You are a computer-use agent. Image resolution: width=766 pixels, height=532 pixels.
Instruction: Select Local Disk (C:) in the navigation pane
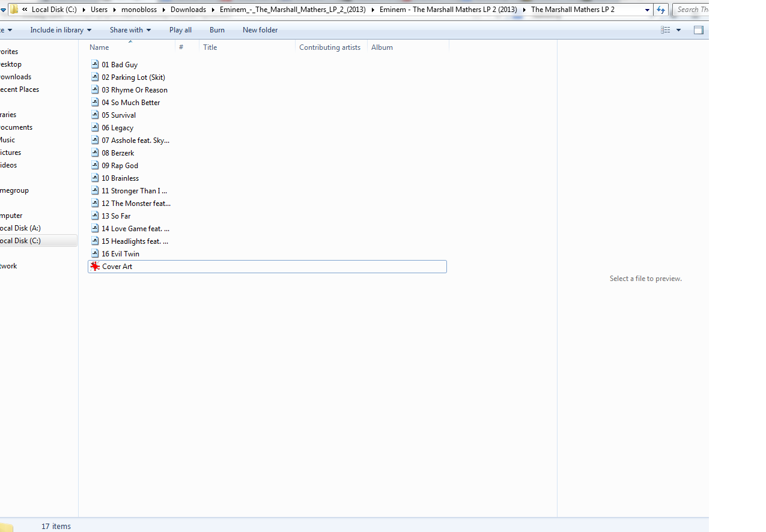click(x=20, y=241)
